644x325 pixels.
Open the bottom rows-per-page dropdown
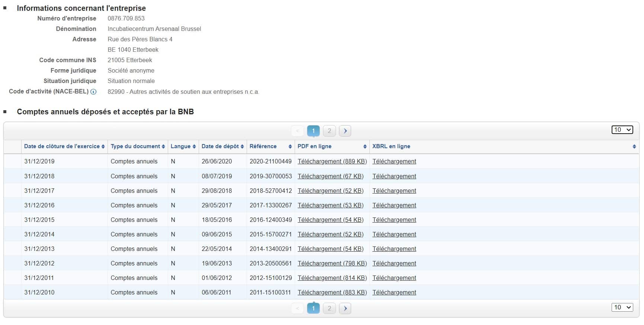click(x=622, y=308)
